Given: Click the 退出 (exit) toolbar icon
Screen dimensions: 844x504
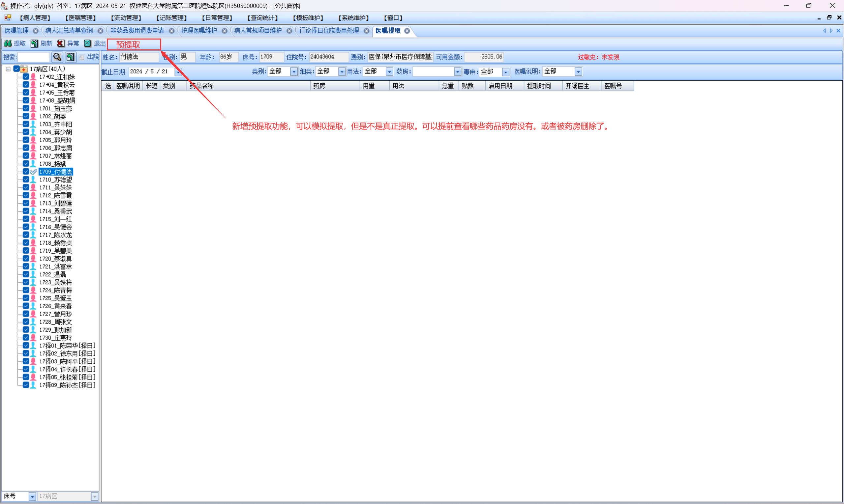Looking at the screenshot, I should coord(88,43).
